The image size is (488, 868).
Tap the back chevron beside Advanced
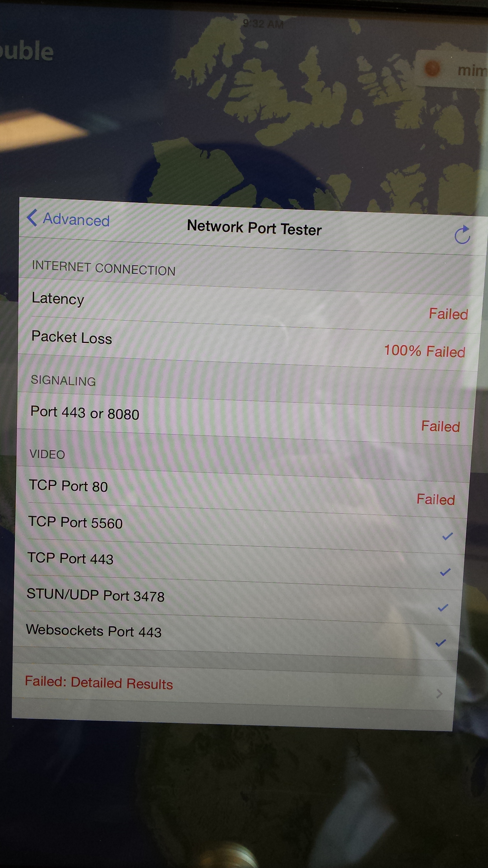tap(32, 218)
